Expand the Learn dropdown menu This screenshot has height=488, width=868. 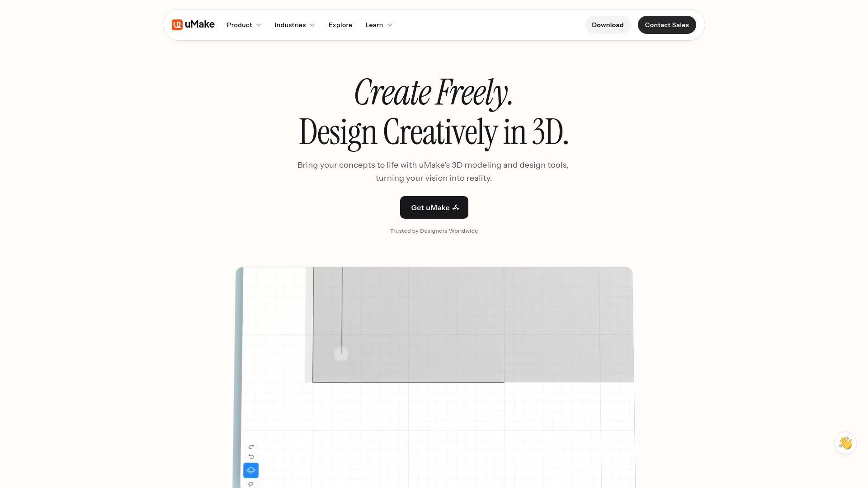tap(378, 24)
